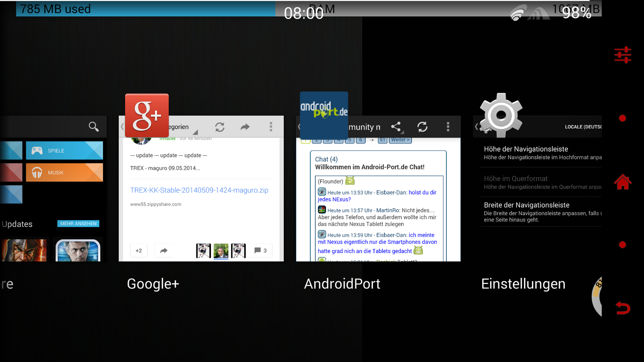Image resolution: width=644 pixels, height=362 pixels.
Task: Tap the +2 button on Google+ post
Action: (x=139, y=251)
